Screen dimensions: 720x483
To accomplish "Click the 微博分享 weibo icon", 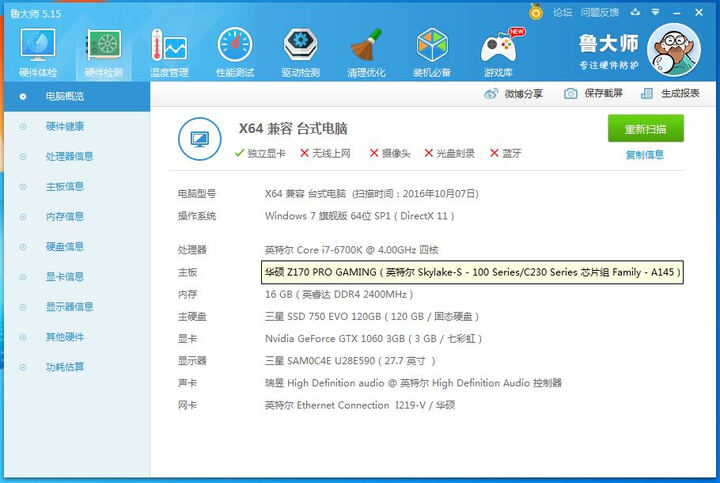I will pyautogui.click(x=491, y=94).
